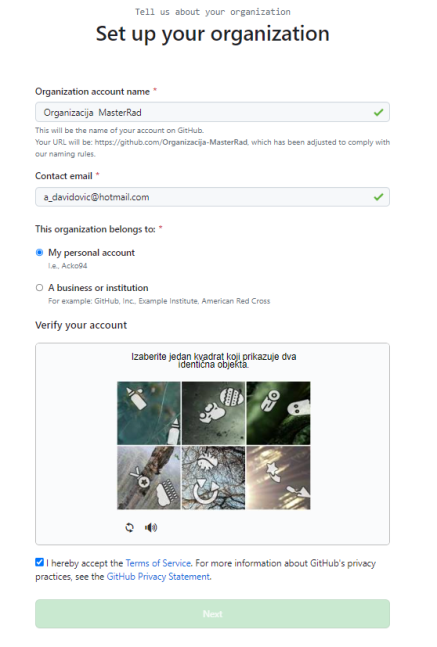Switch to the audio challenge speaker icon

point(151,527)
